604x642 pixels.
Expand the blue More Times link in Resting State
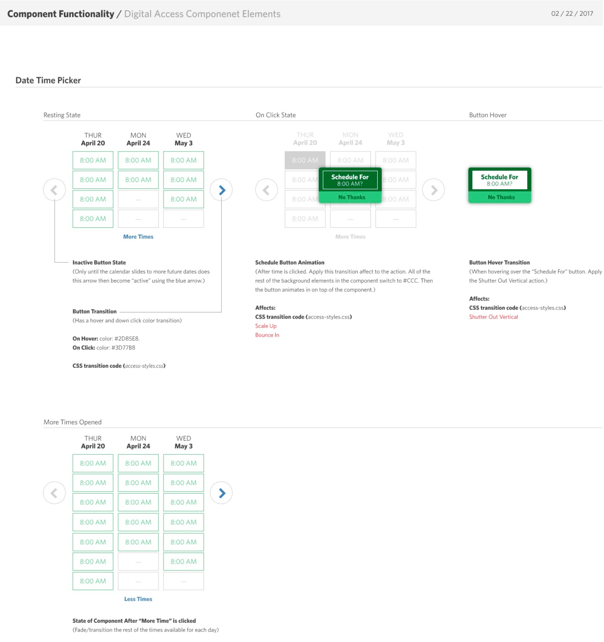(138, 237)
